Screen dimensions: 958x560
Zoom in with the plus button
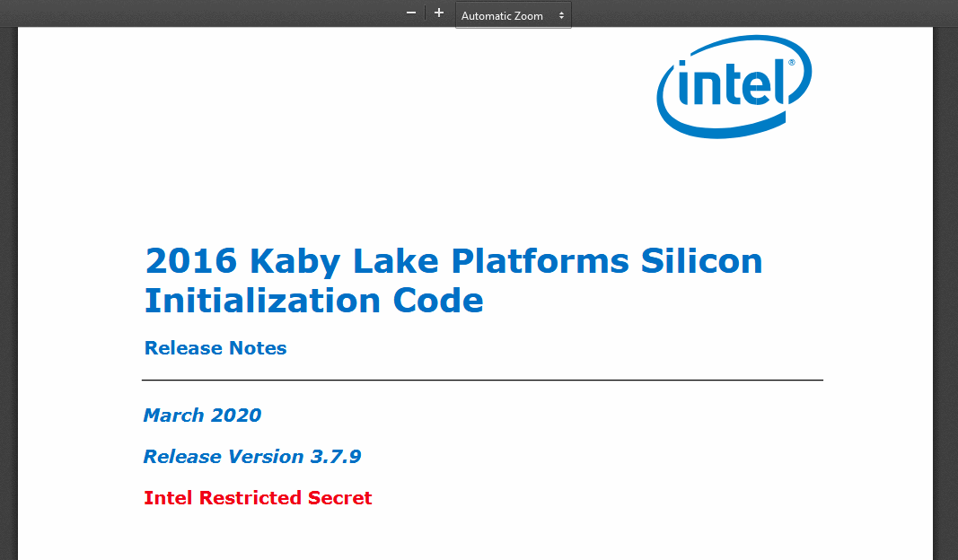click(439, 13)
